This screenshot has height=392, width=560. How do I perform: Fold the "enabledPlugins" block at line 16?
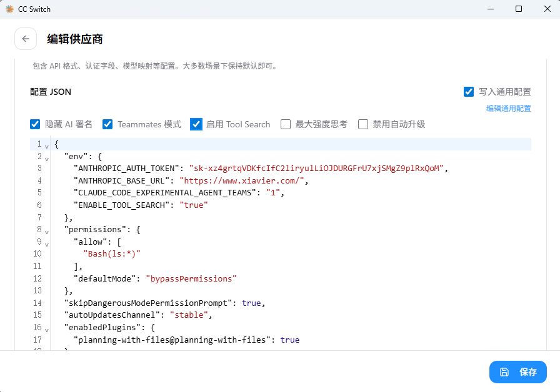pyautogui.click(x=47, y=330)
